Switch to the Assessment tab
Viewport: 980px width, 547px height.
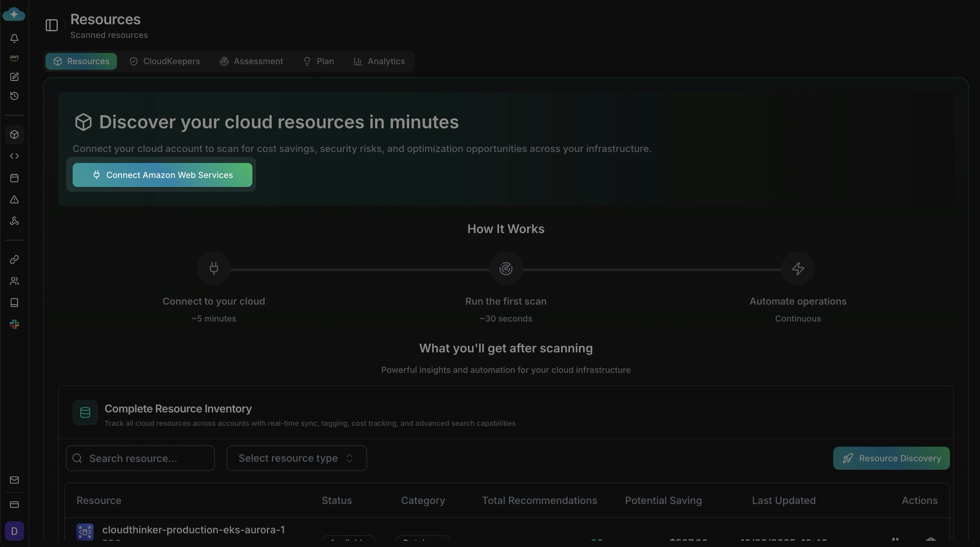251,61
